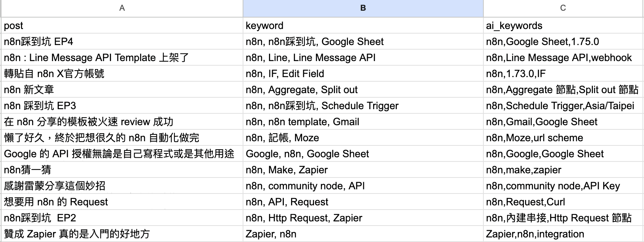Select the 'n8n踩到坑  EP2' post cell

[122, 218]
